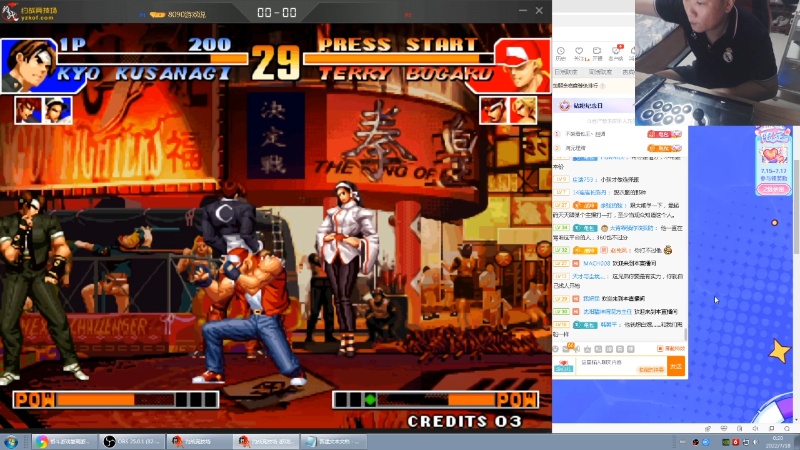This screenshot has width=800, height=450.
Task: Click the megaphone icon in chat toolbar
Action: pos(577,349)
